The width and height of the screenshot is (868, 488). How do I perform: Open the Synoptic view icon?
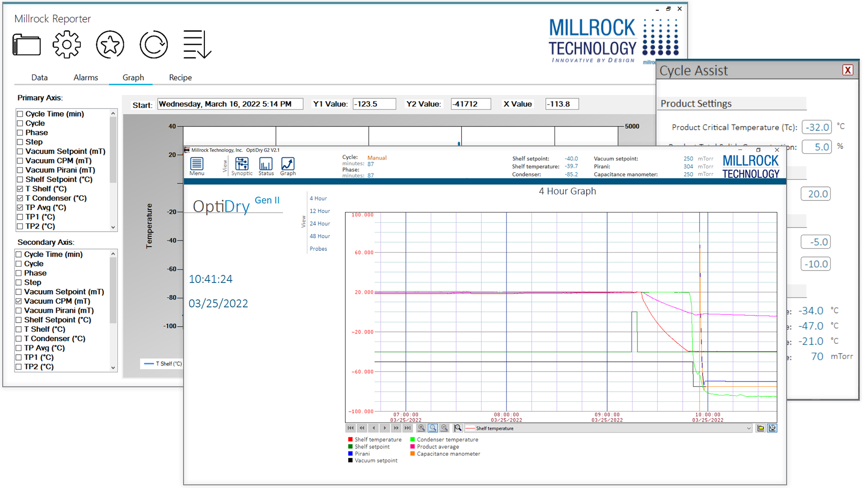[x=242, y=166]
